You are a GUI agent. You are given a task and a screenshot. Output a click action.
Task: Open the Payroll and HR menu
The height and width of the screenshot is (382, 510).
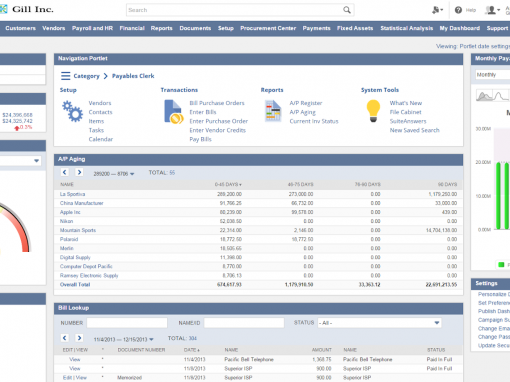click(x=92, y=28)
